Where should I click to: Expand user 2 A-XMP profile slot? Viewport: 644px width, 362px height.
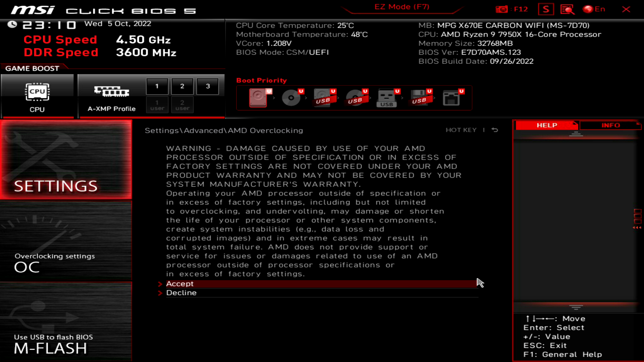(182, 105)
